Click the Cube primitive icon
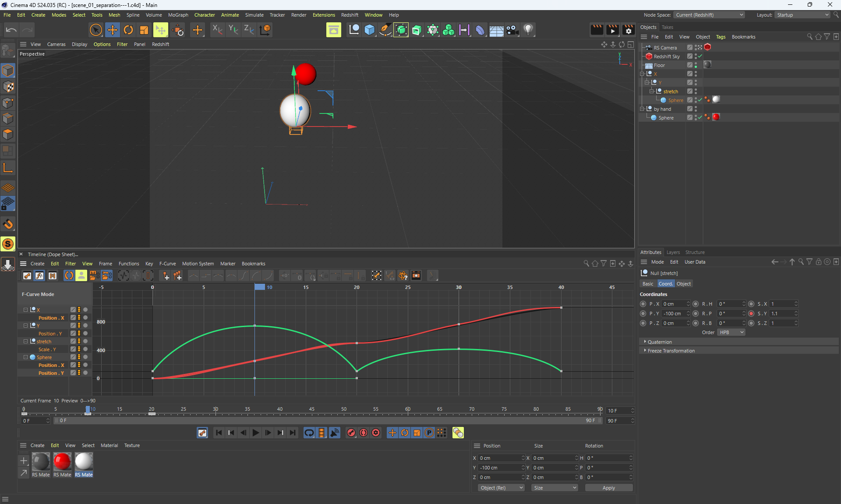841x504 pixels. coord(369,30)
